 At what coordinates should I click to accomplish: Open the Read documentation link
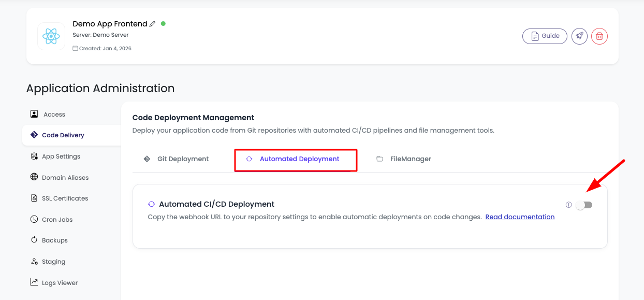[x=520, y=217]
